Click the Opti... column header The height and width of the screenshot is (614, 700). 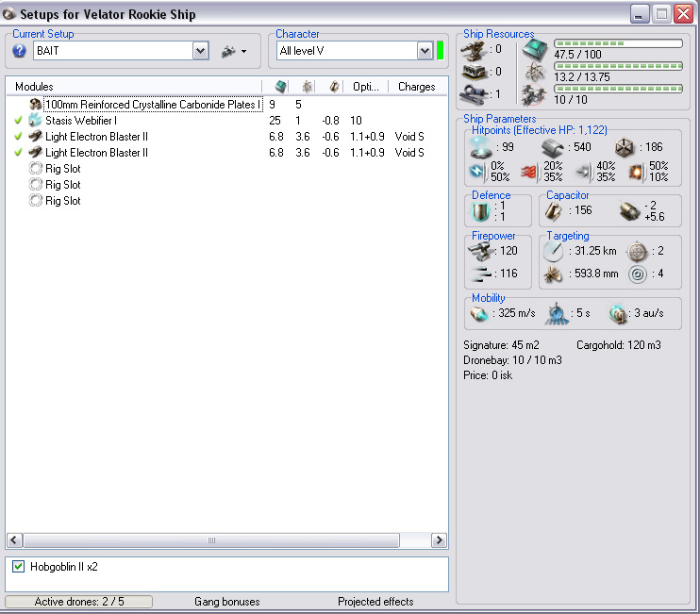click(x=366, y=87)
